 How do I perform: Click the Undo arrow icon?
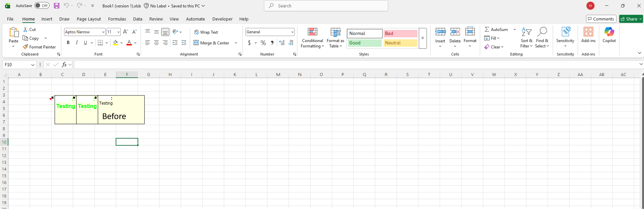click(66, 6)
